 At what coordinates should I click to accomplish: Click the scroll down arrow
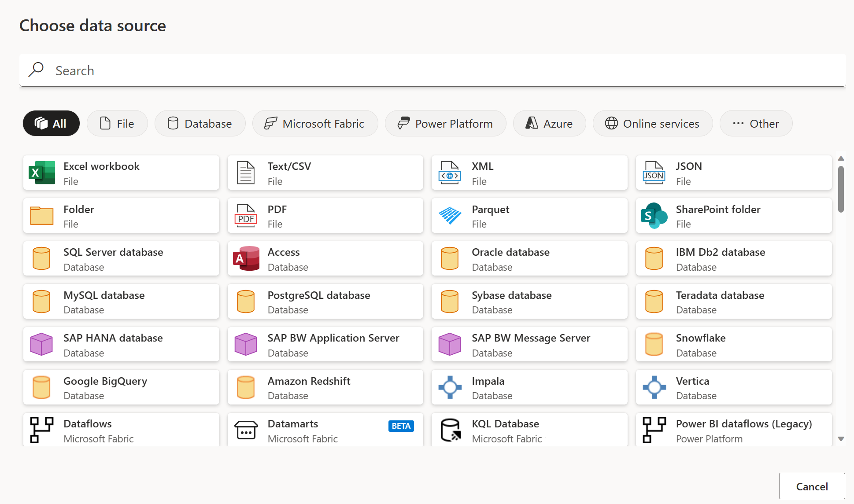click(x=841, y=439)
